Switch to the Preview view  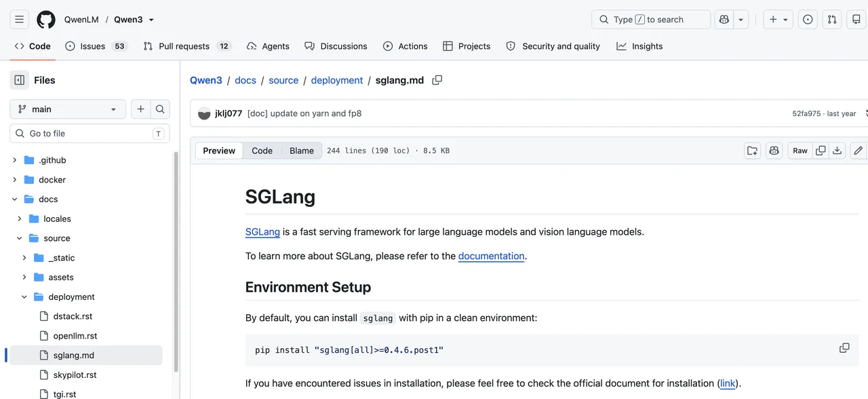(219, 151)
